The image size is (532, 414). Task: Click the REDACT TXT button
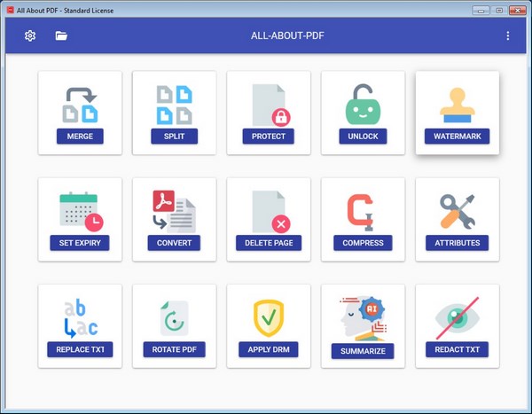click(x=457, y=349)
